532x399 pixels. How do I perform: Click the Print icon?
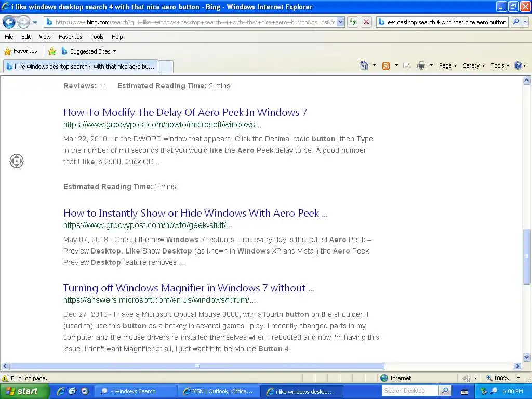(x=421, y=66)
